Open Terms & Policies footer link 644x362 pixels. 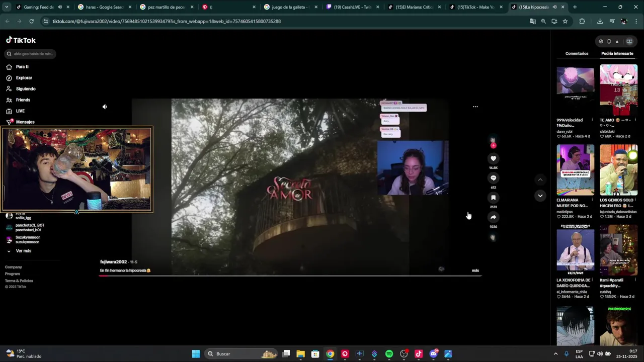pyautogui.click(x=19, y=281)
